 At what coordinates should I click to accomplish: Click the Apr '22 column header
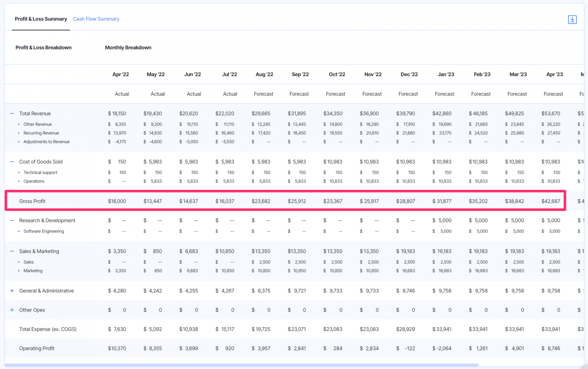(x=121, y=74)
